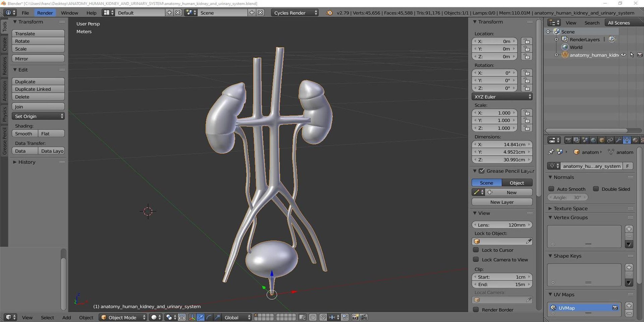Click the snap magnet icon

tap(323, 317)
